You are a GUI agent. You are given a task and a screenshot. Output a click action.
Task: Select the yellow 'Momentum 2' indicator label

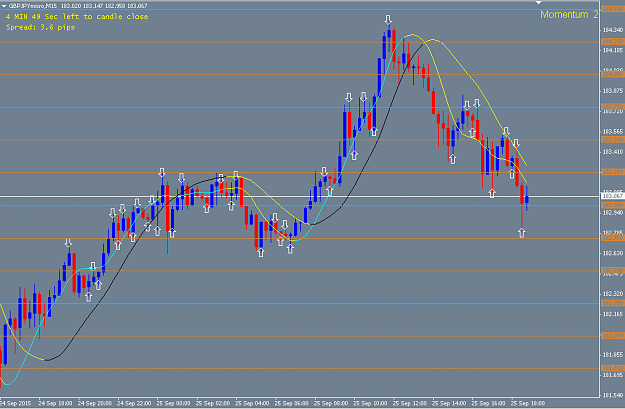569,15
